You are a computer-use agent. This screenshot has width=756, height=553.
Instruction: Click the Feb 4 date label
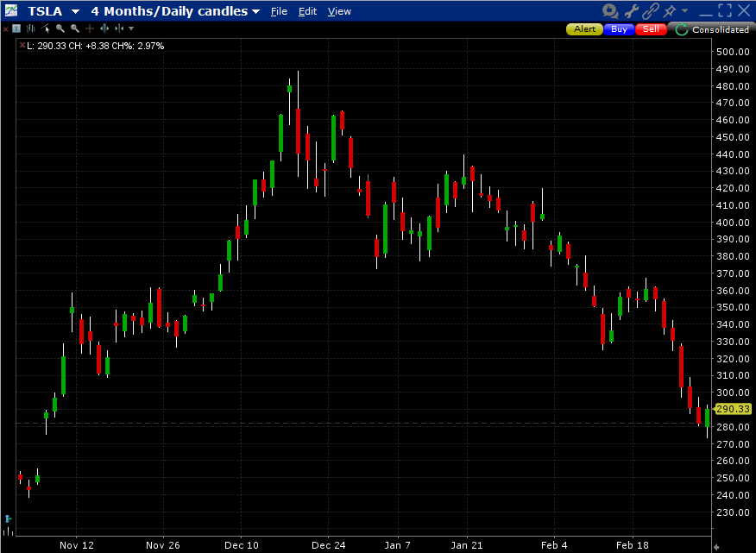(554, 545)
